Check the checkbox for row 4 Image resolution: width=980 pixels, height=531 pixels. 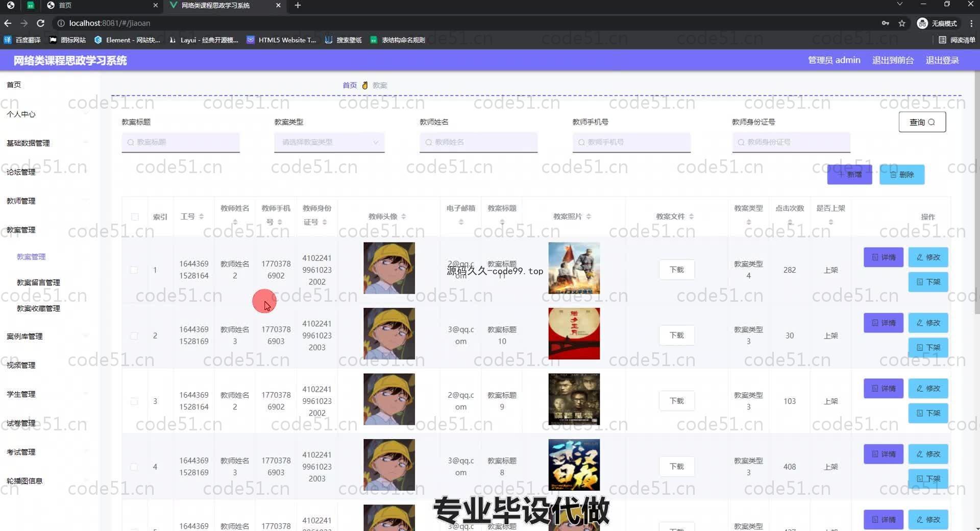[134, 467]
